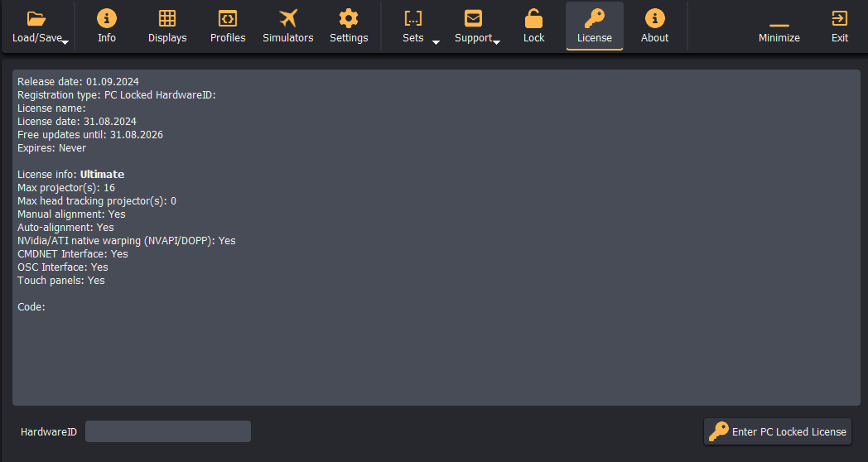Open the Simulators airplane icon
This screenshot has height=462, width=868.
coord(288,18)
